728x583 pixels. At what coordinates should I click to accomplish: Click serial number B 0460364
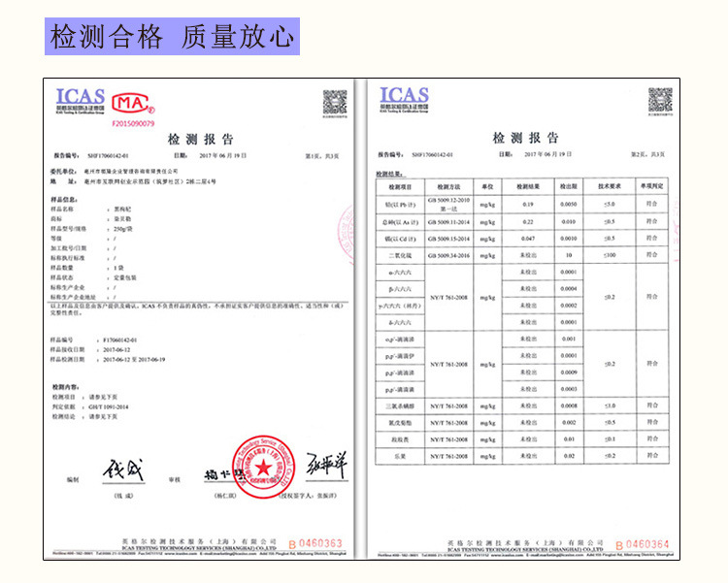[643, 544]
